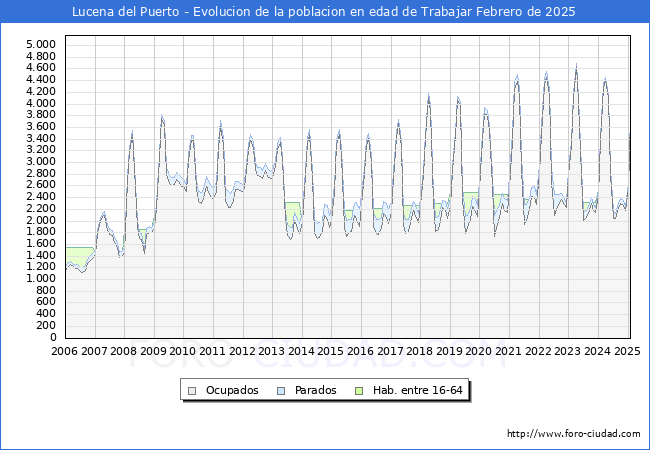Click the 2.600 y-axis value
The width and height of the screenshot is (650, 450).
coord(41,185)
